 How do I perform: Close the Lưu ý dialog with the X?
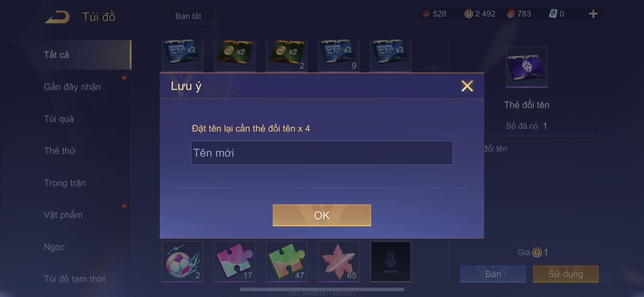point(467,86)
